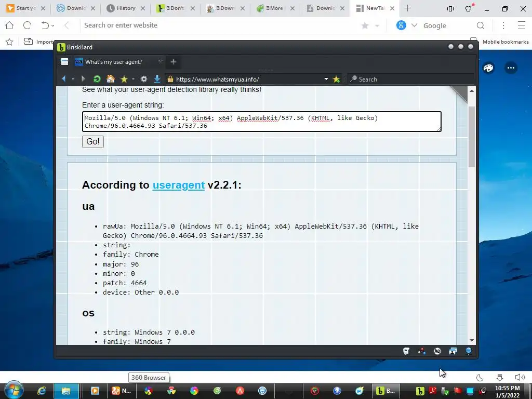Image resolution: width=532 pixels, height=399 pixels.
Task: Click the vertical scrollbar thumb in BriskBard
Action: pyautogui.click(x=472, y=137)
